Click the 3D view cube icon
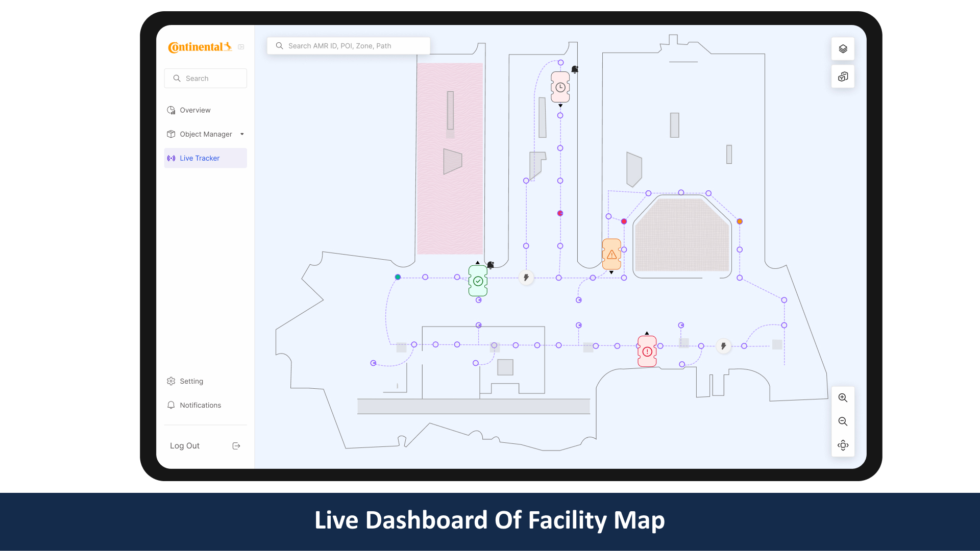 (x=843, y=77)
